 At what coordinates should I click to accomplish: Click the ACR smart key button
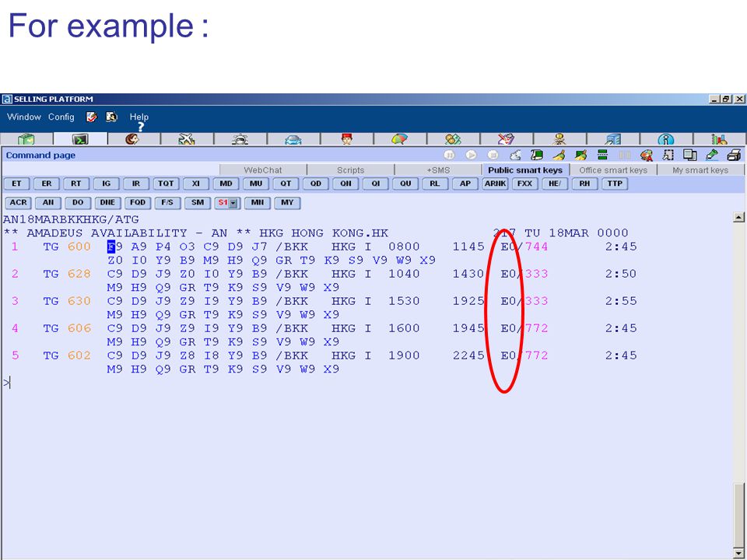tap(19, 203)
